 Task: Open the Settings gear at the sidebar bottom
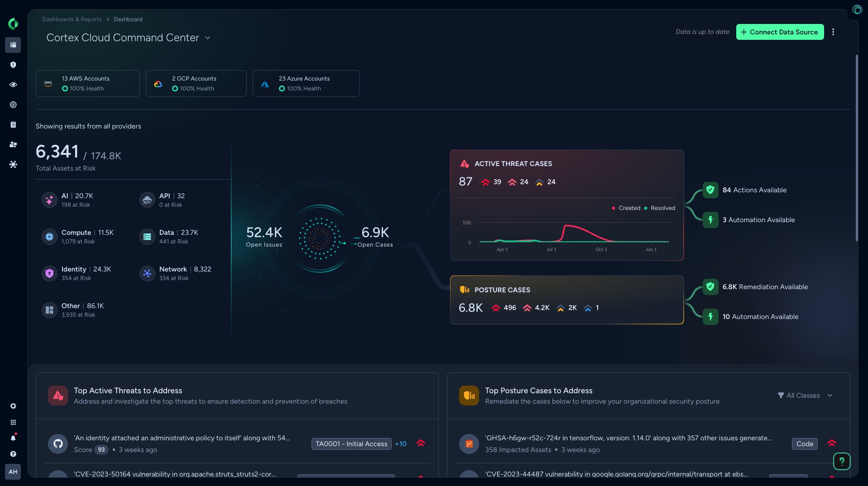coord(13,406)
